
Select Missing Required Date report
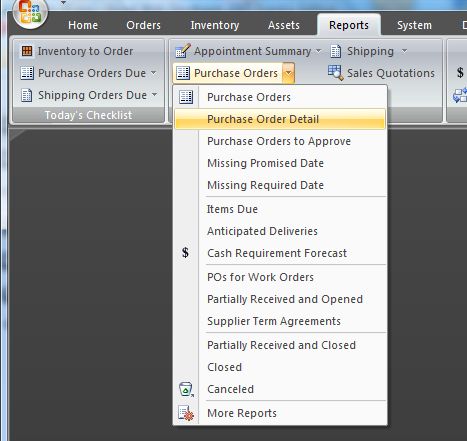[280, 185]
